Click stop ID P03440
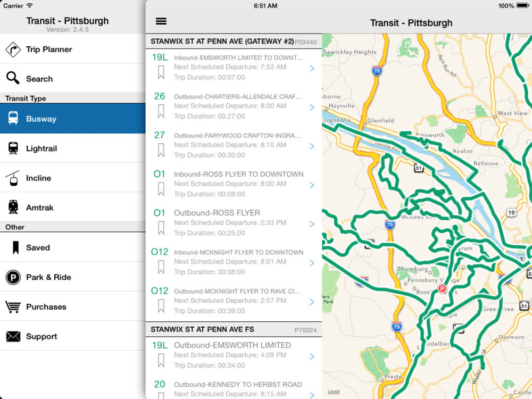The image size is (532, 399). pyautogui.click(x=306, y=42)
